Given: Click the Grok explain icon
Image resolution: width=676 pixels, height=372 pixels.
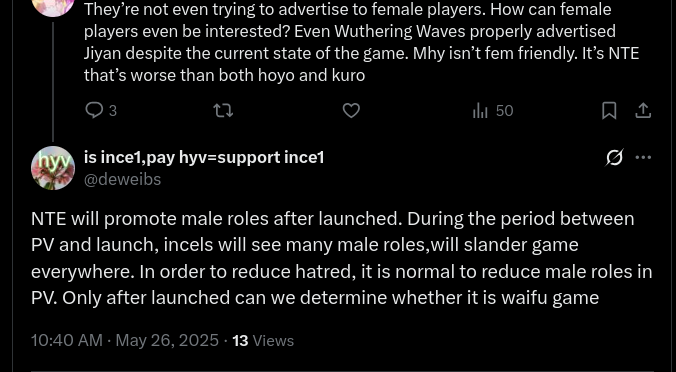Looking at the screenshot, I should (614, 158).
